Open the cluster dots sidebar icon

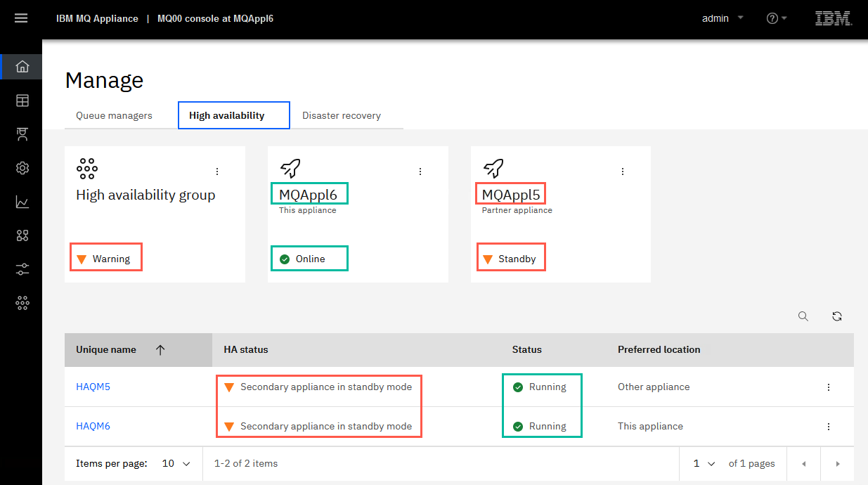tap(22, 303)
